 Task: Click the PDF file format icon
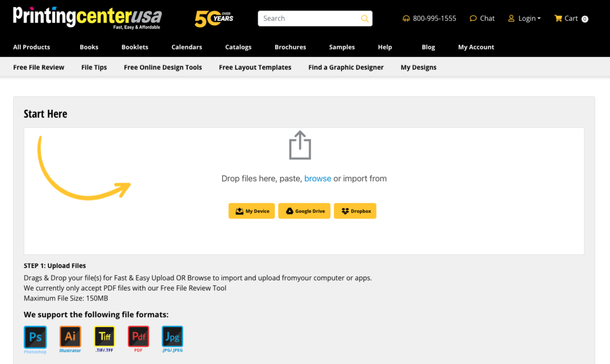click(138, 337)
